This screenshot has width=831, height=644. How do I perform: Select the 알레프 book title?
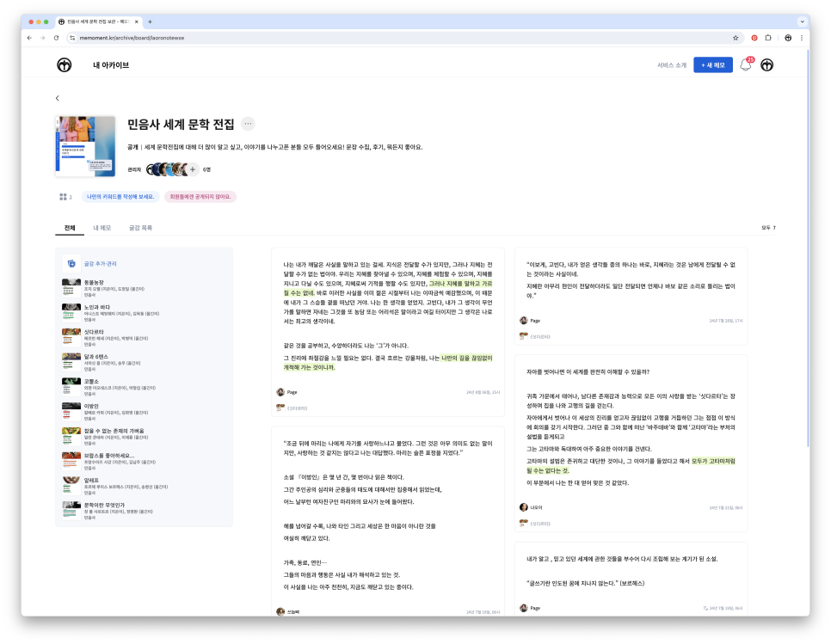pyautogui.click(x=91, y=481)
